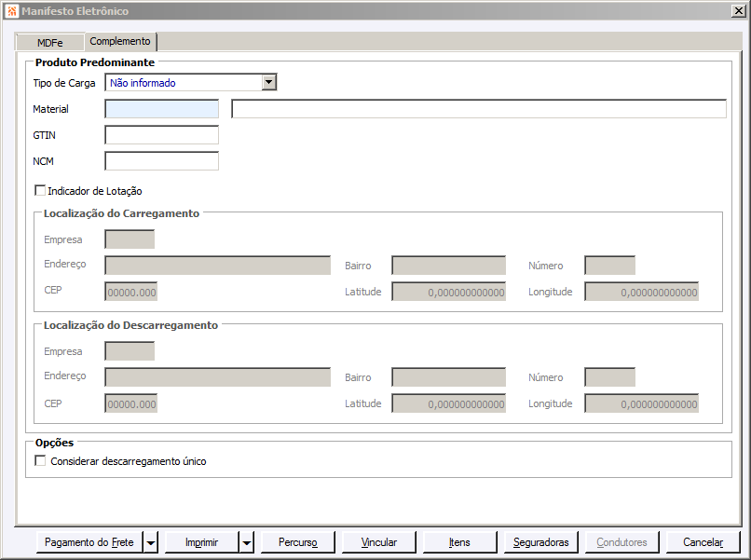Click CEP field in Localização do Descarregamento
Screen dimensions: 751x560
click(131, 403)
